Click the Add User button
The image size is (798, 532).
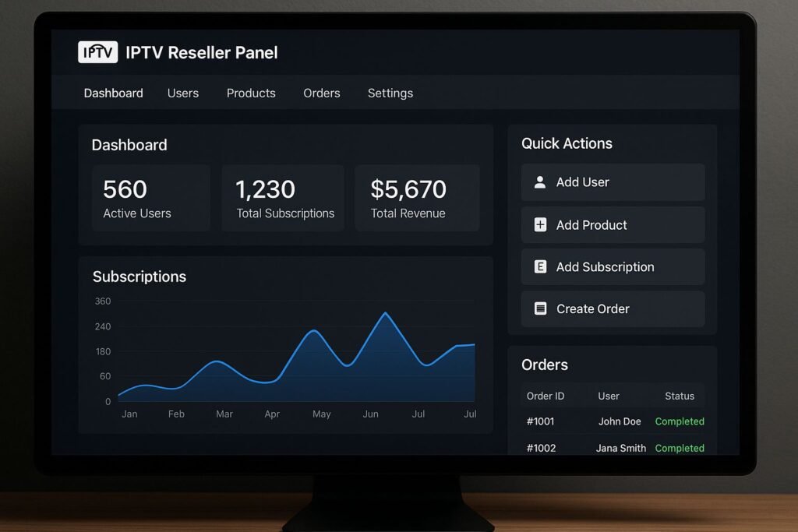(612, 182)
